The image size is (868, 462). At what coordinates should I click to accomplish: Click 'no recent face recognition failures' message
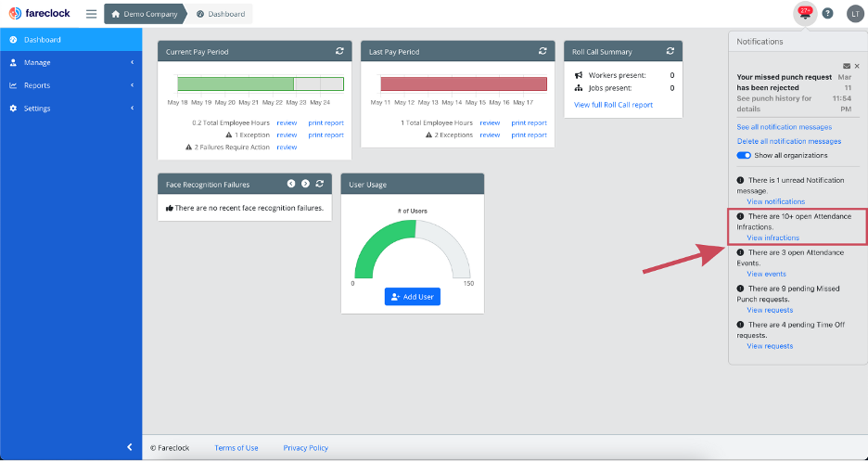point(245,209)
